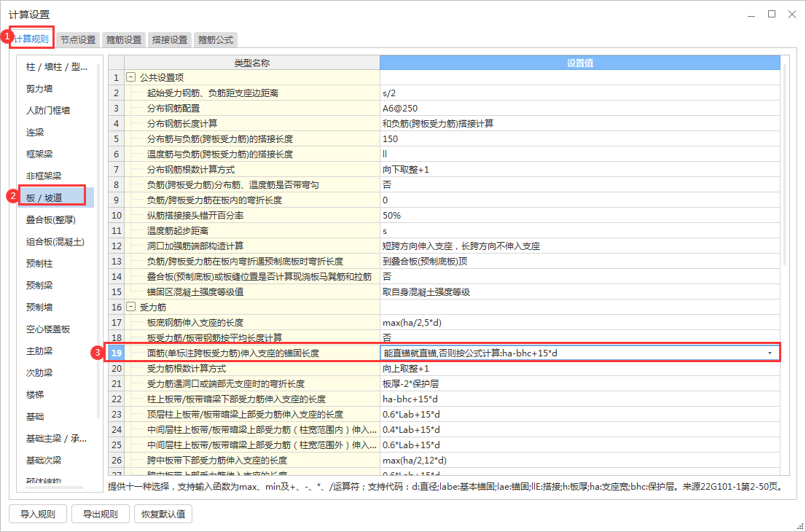Click 0.4*Lab+15*d value in row 24

click(580, 430)
